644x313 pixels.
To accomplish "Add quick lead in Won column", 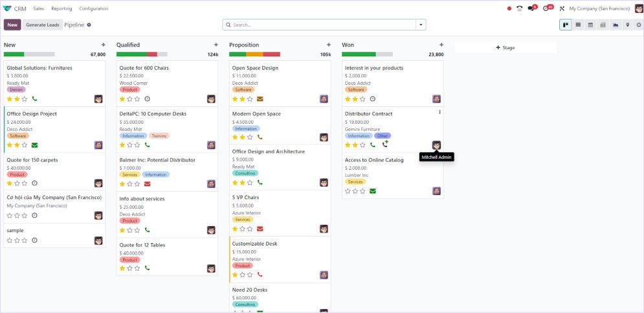I will [441, 45].
